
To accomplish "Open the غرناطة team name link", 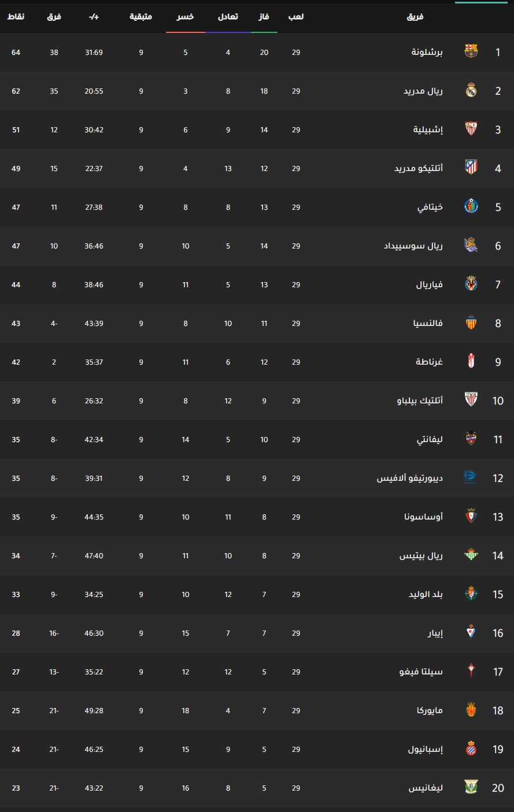I will pos(429,362).
